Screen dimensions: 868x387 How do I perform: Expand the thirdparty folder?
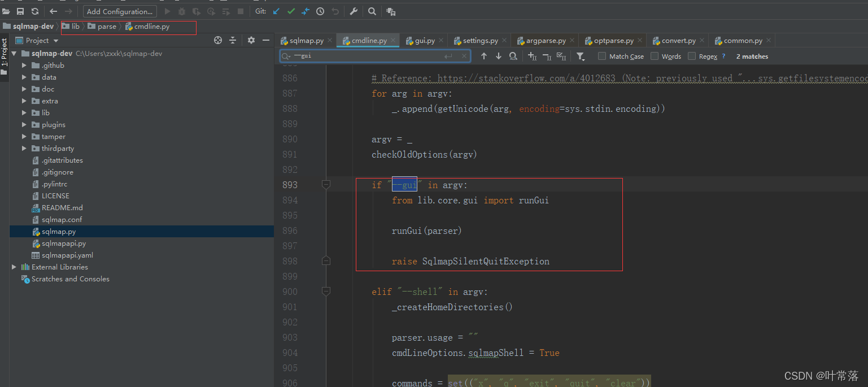tap(24, 149)
